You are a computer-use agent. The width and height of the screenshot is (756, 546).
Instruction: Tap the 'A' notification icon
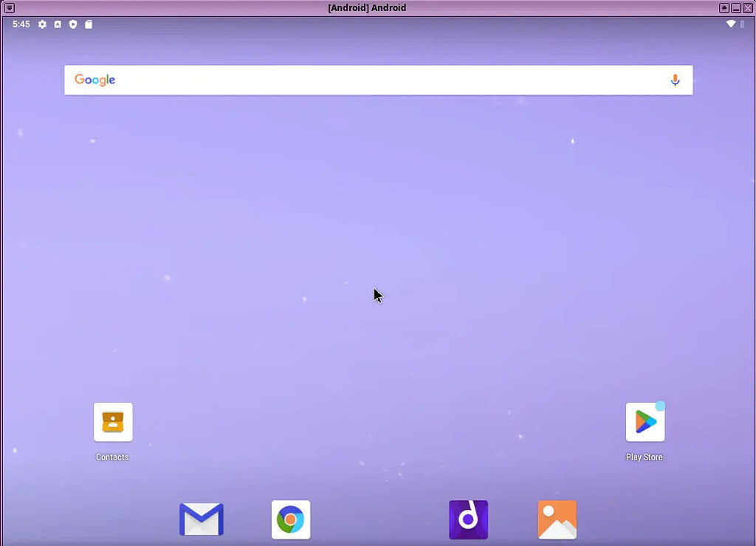58,24
